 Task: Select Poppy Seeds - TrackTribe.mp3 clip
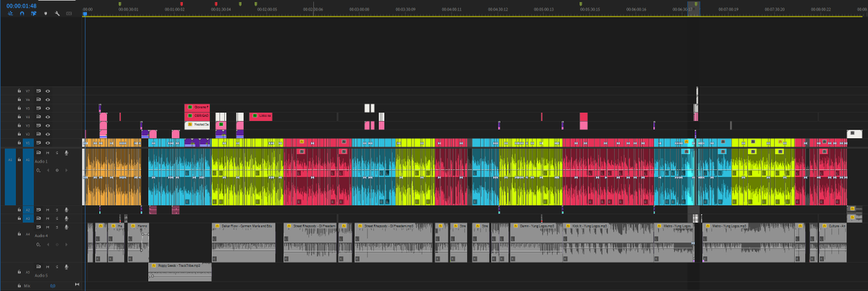[179, 271]
